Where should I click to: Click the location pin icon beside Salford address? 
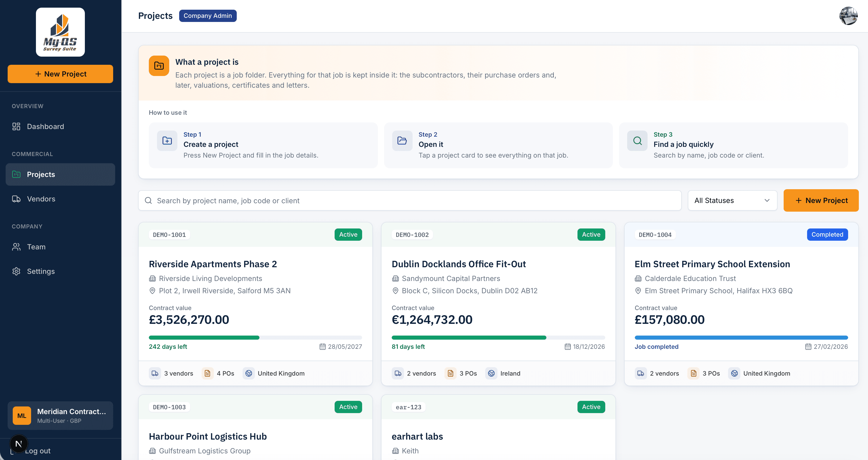[152, 291]
